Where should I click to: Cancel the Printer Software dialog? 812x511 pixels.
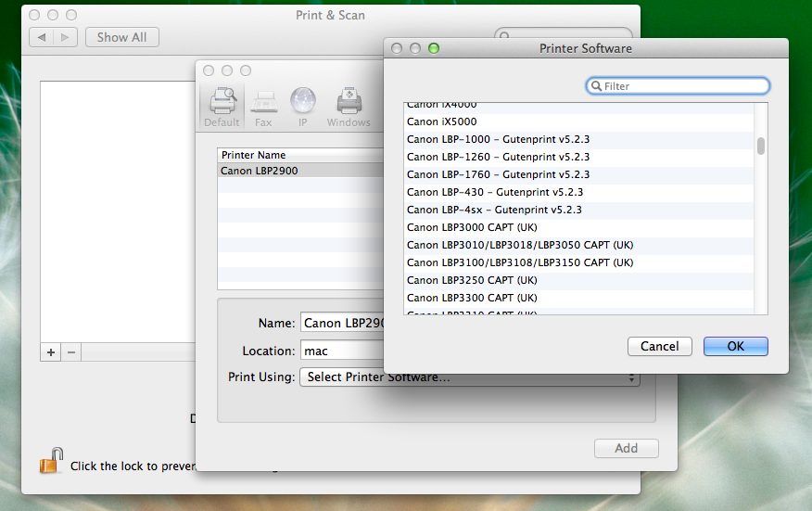click(660, 346)
